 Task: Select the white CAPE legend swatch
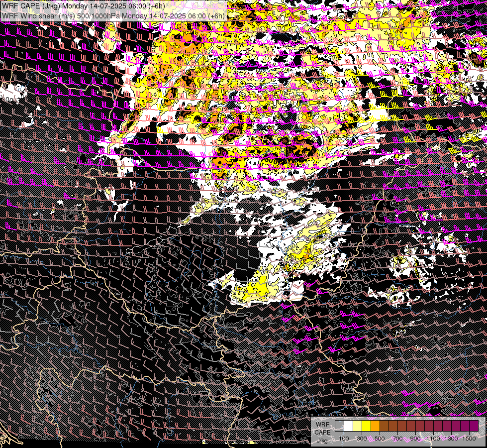pyautogui.click(x=349, y=426)
